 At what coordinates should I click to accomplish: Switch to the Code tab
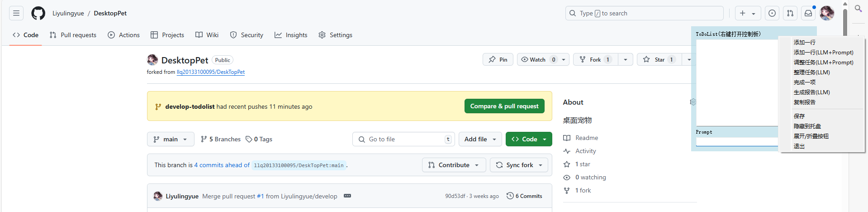click(x=26, y=35)
